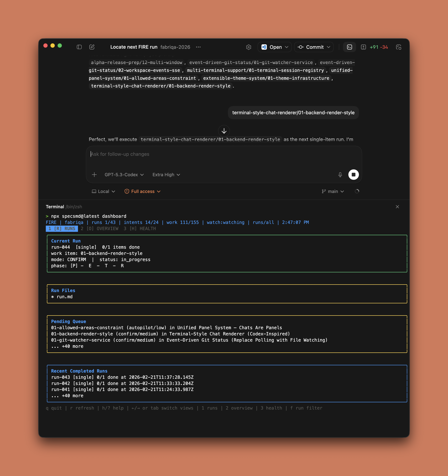This screenshot has width=448, height=476.
Task: Open the main branch selector
Action: coord(333,191)
